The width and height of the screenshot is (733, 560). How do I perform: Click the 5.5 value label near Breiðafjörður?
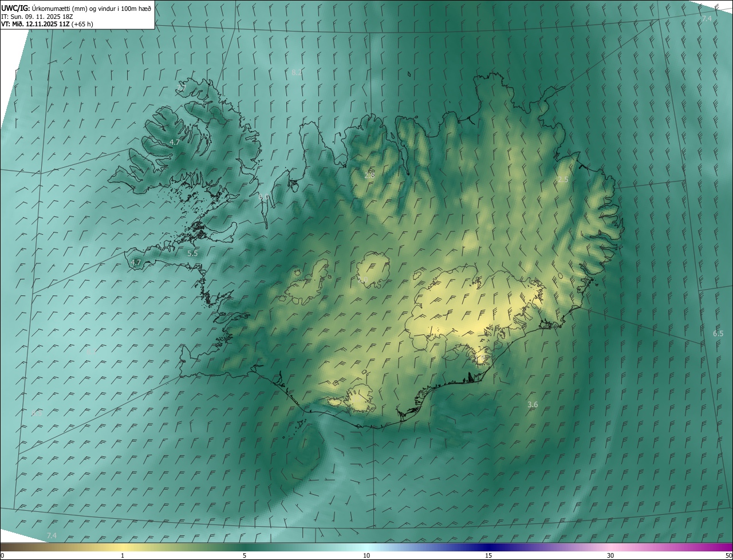pyautogui.click(x=192, y=253)
